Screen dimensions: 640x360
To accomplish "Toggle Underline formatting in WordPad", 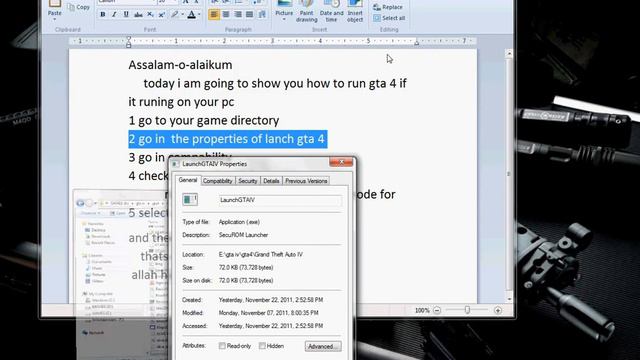I will click(x=126, y=15).
